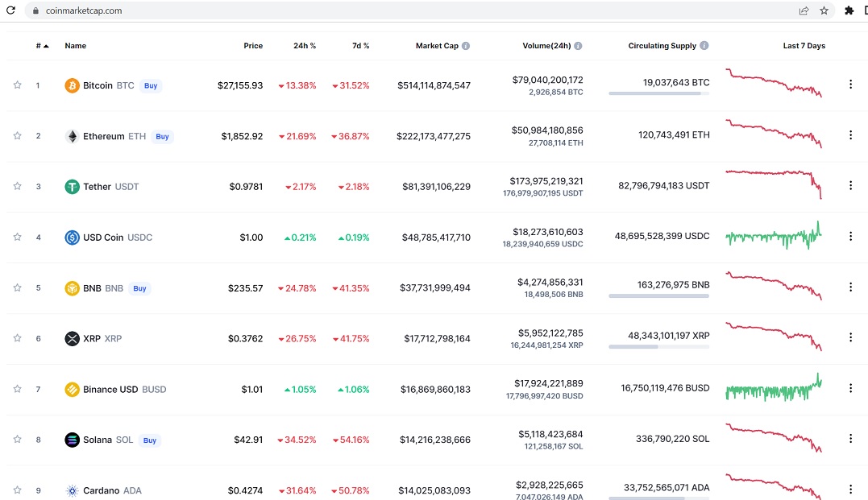
Task: Sort table by 24h % column header
Action: click(x=305, y=46)
